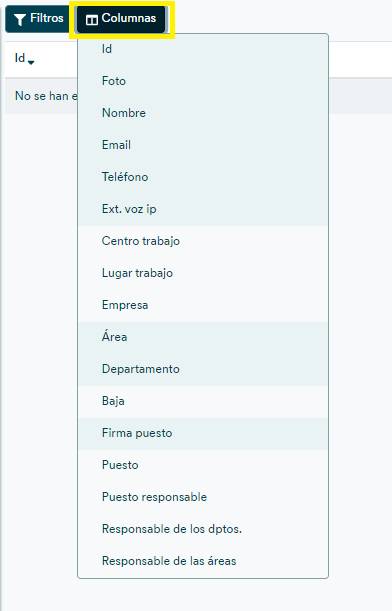The width and height of the screenshot is (392, 611).
Task: Select Email in column list
Action: click(x=203, y=145)
